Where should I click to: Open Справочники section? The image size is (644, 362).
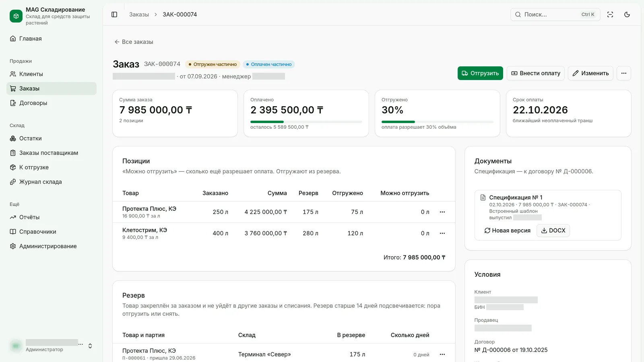pos(52,232)
